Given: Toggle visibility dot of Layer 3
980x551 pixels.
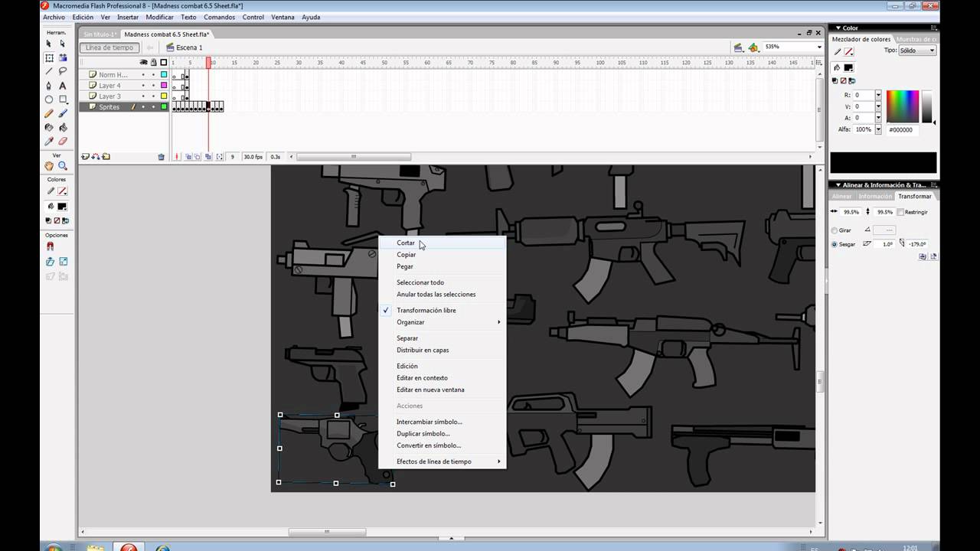Looking at the screenshot, I should 143,96.
